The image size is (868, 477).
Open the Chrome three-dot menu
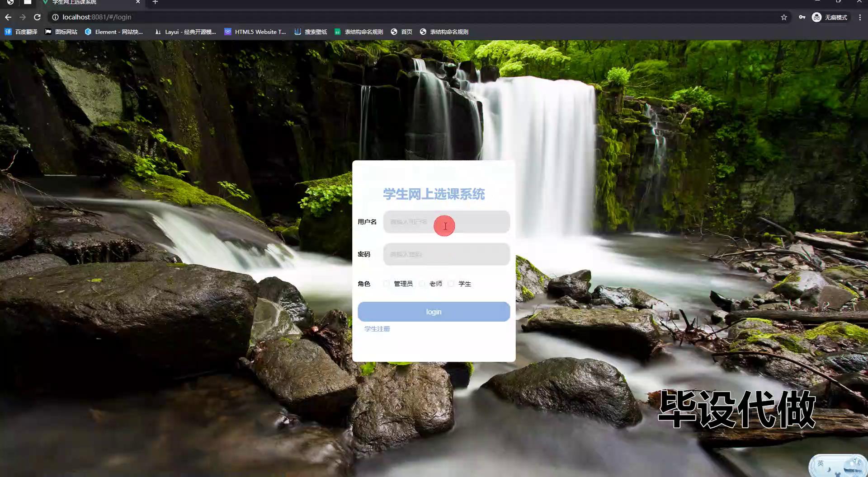click(860, 17)
